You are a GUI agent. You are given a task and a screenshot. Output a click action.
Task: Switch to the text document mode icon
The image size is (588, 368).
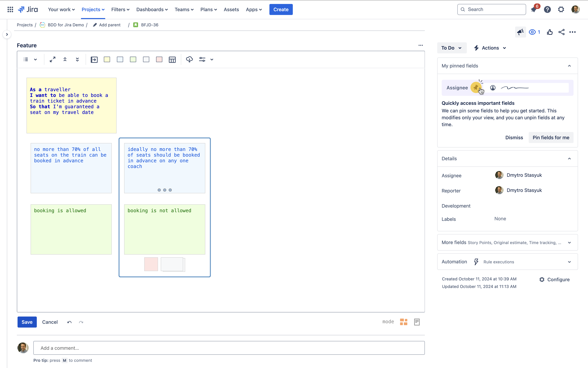pyautogui.click(x=417, y=322)
